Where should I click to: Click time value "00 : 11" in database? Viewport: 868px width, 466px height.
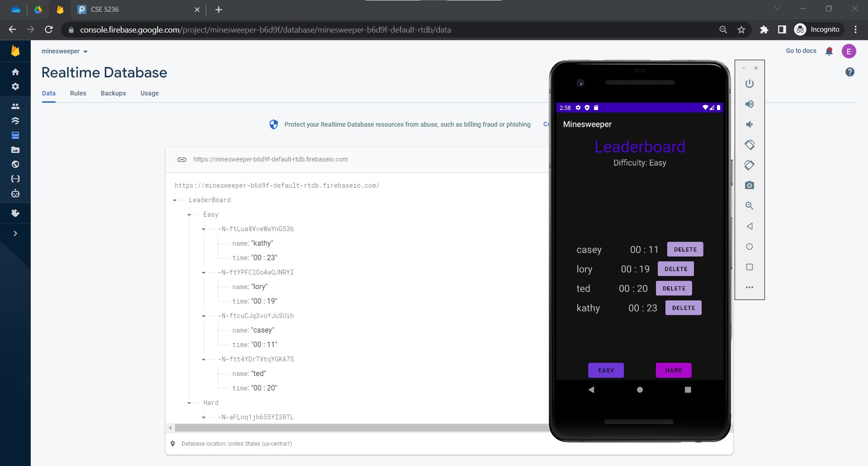click(x=264, y=345)
